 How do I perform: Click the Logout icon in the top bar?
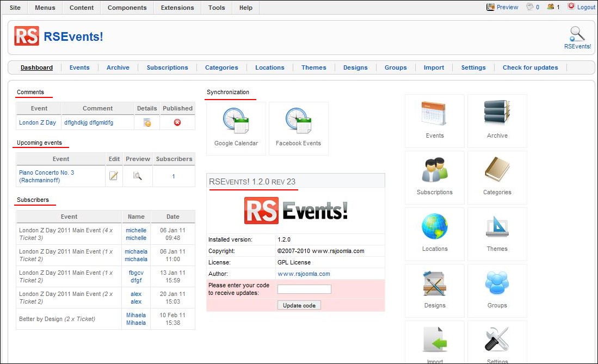(571, 6)
